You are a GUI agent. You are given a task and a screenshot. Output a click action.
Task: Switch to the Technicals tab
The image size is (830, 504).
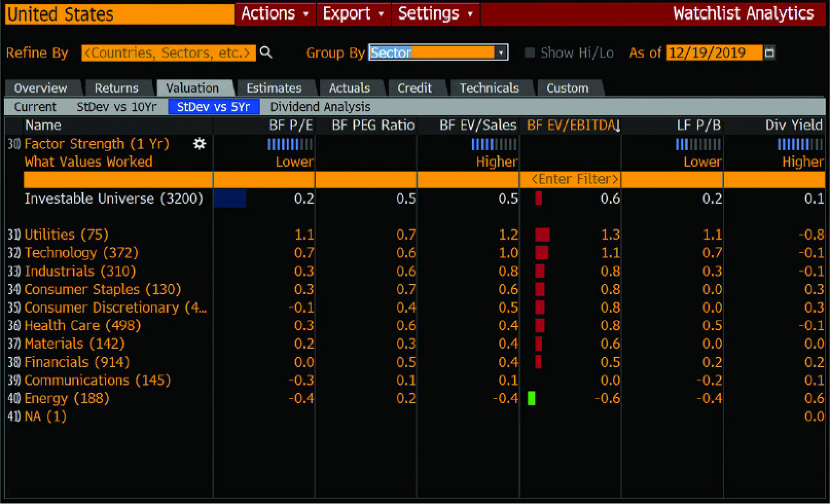point(489,87)
